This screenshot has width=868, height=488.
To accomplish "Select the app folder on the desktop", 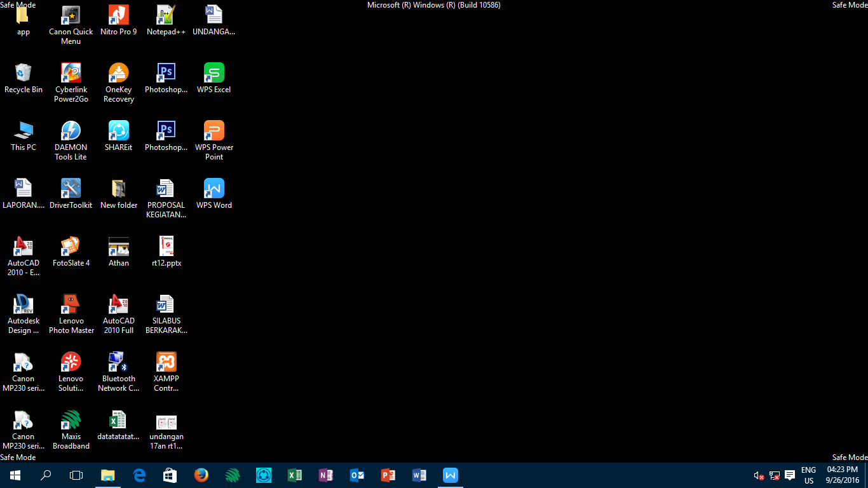I will pos(24,20).
